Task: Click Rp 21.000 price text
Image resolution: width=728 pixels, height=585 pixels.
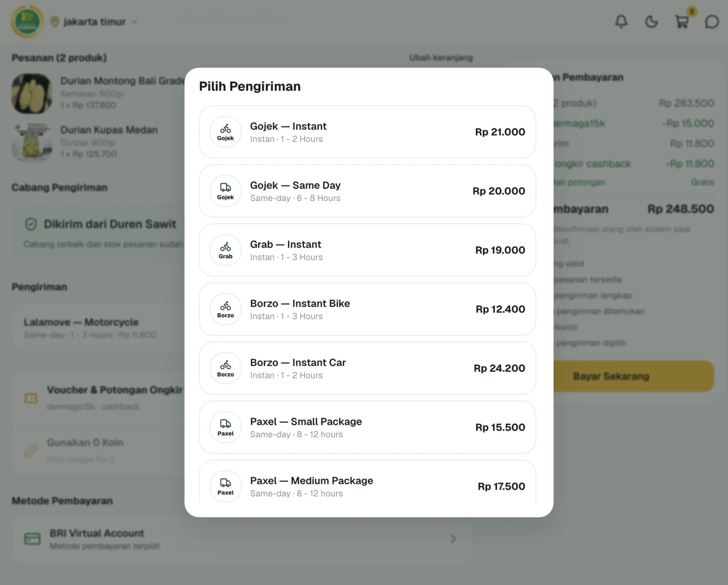Action: [x=500, y=132]
